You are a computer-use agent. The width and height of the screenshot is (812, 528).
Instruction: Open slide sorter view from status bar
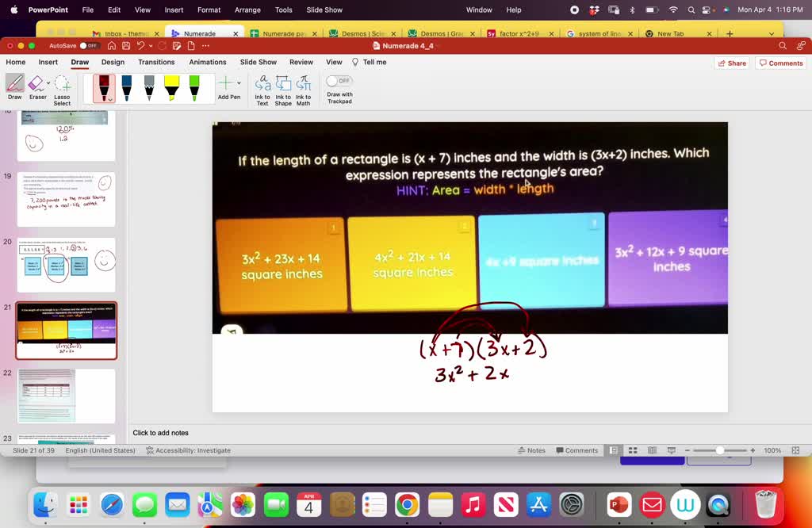click(x=633, y=450)
